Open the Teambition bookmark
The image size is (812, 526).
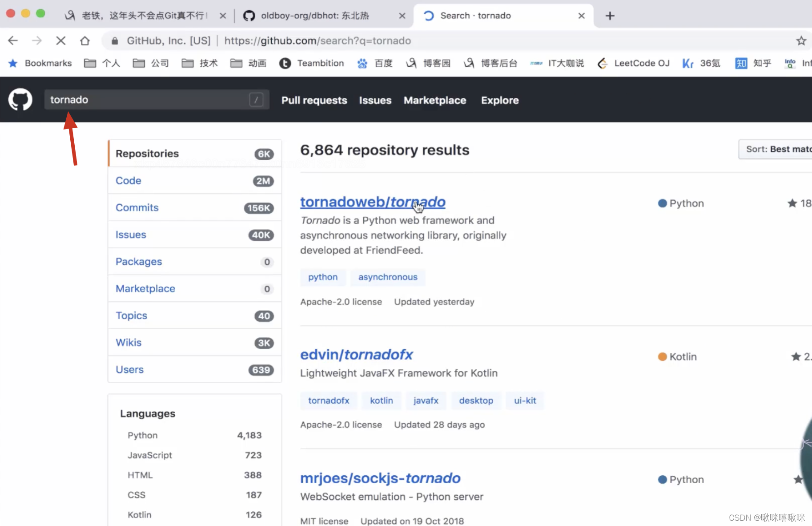click(x=312, y=63)
